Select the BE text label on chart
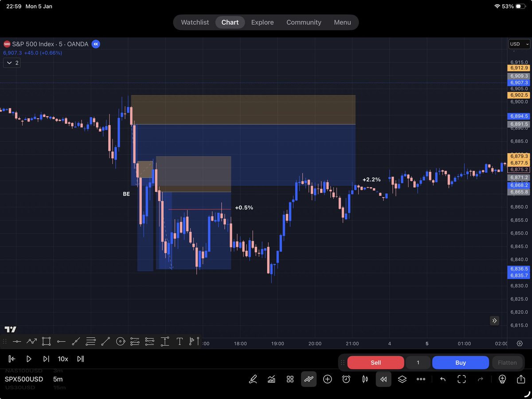 coord(126,194)
